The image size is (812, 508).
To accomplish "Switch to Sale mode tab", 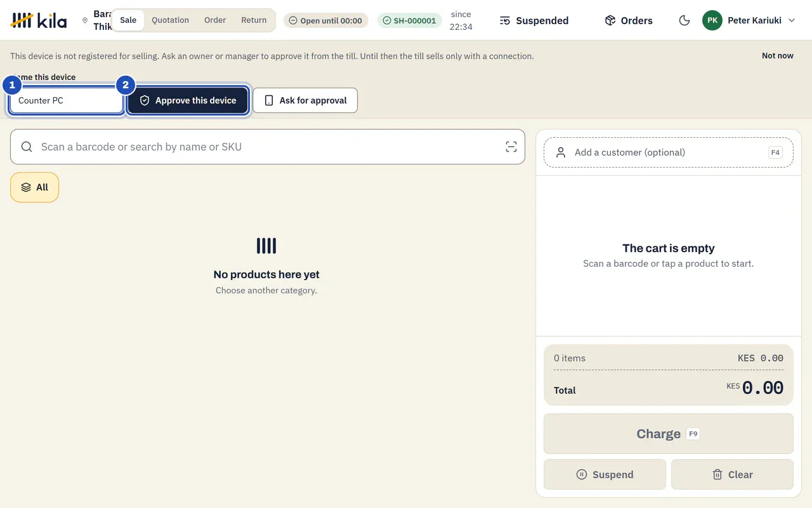I will [128, 20].
